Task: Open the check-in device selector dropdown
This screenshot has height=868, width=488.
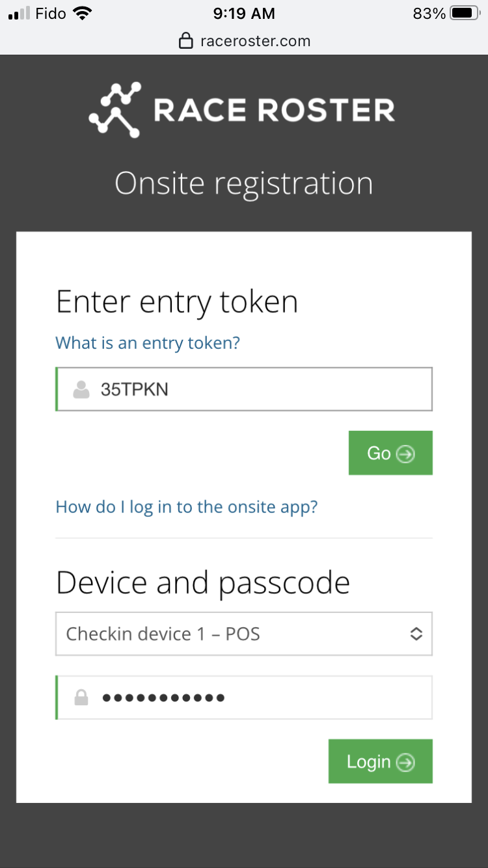Action: pyautogui.click(x=243, y=634)
